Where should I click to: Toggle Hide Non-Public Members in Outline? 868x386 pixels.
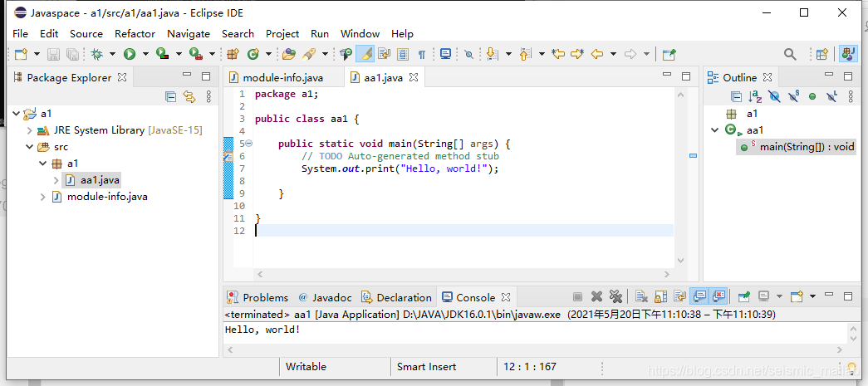(x=812, y=97)
